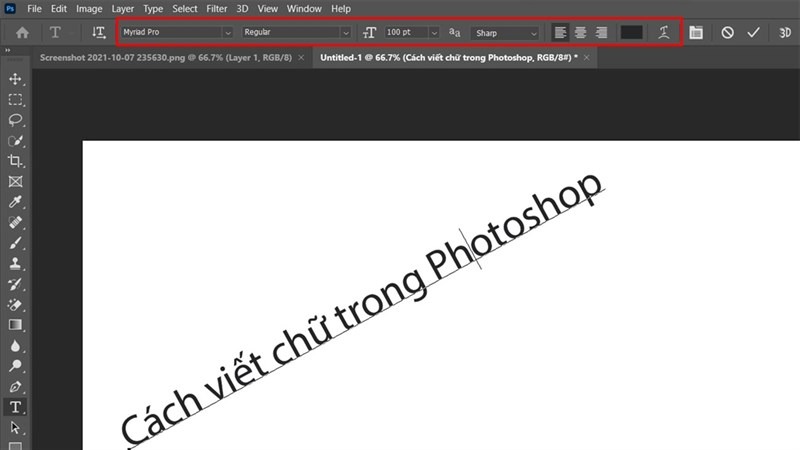Open the Layer menu
800x450 pixels.
click(122, 9)
